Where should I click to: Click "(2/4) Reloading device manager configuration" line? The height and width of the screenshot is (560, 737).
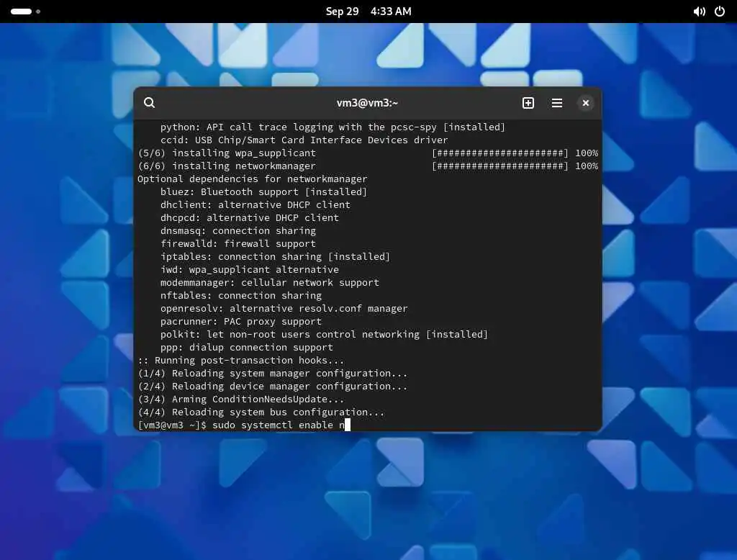click(273, 386)
